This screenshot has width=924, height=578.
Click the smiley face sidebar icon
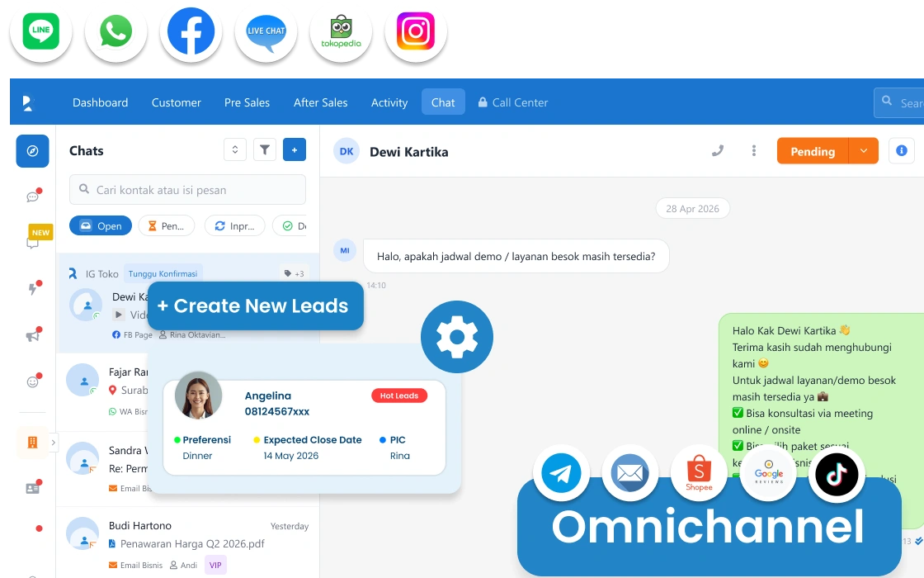coord(32,381)
